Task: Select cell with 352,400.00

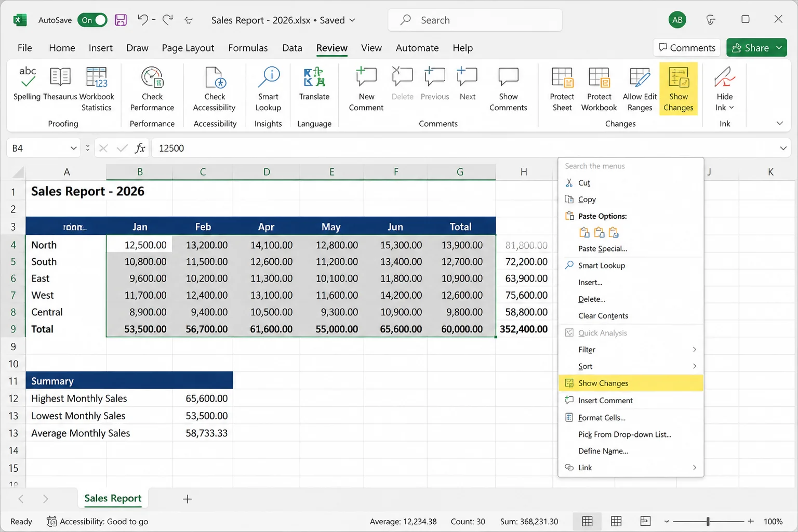Action: [x=524, y=329]
